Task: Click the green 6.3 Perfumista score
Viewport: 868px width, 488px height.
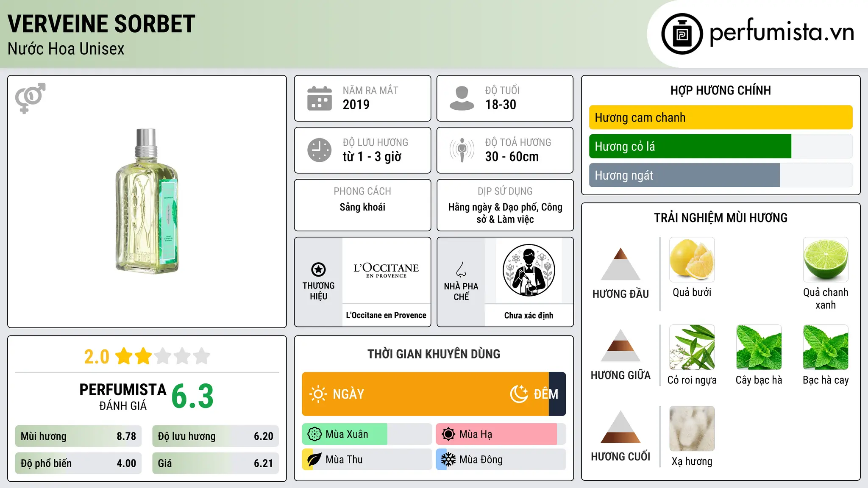Action: [192, 396]
